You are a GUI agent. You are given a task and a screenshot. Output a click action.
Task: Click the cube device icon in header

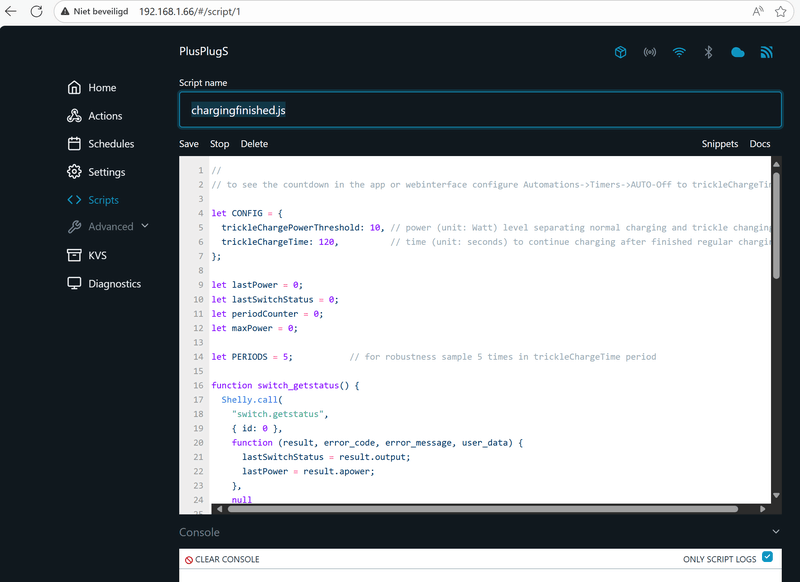click(x=620, y=52)
